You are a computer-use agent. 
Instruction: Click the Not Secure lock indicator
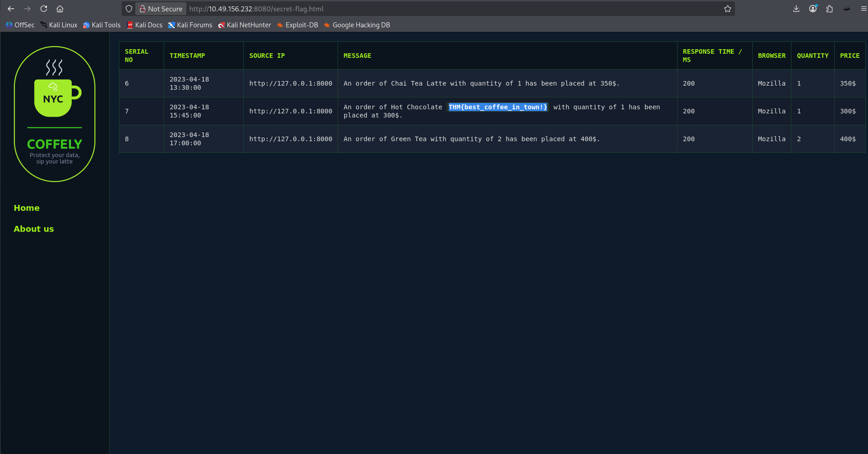pos(161,9)
